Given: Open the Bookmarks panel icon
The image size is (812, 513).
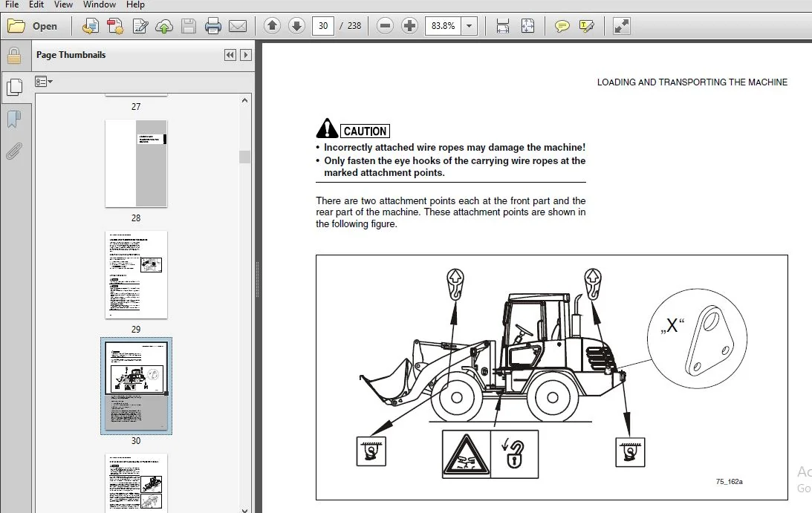Looking at the screenshot, I should coord(14,120).
